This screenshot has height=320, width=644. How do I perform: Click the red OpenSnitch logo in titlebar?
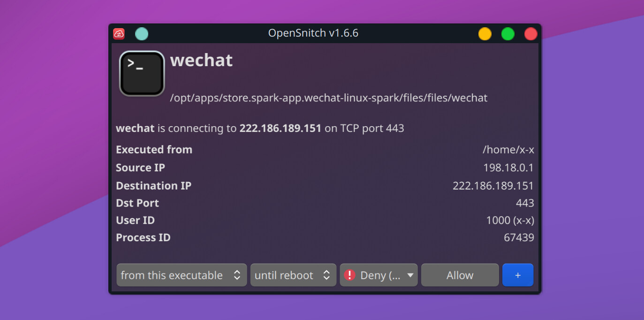[119, 34]
